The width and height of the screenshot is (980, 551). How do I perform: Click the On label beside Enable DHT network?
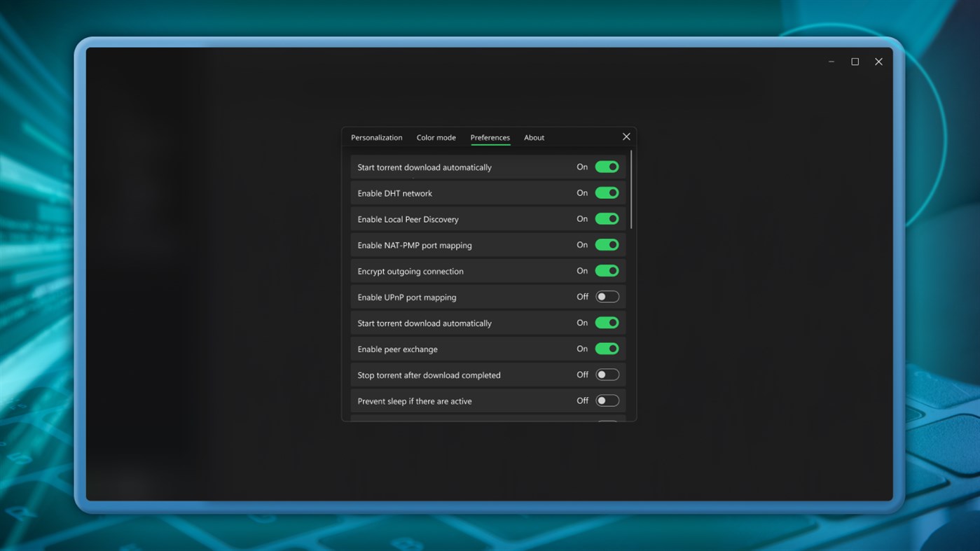coord(582,193)
